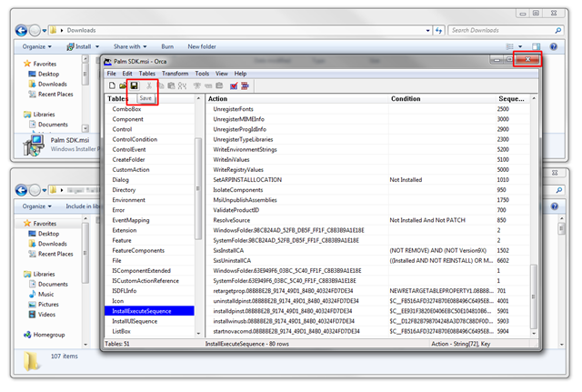Viewport: 582px width, 392px height.
Task: Expand the Organize dropdown in Downloads window
Action: (x=36, y=46)
